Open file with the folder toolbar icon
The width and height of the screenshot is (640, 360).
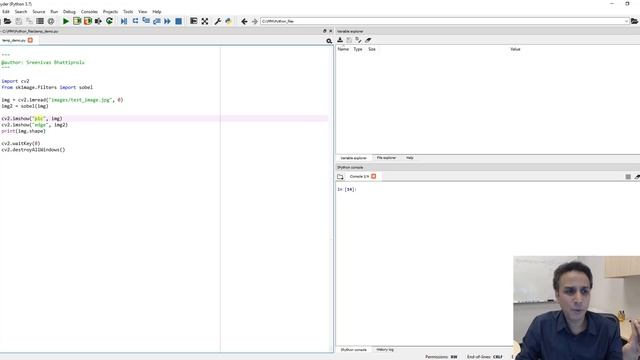7,21
